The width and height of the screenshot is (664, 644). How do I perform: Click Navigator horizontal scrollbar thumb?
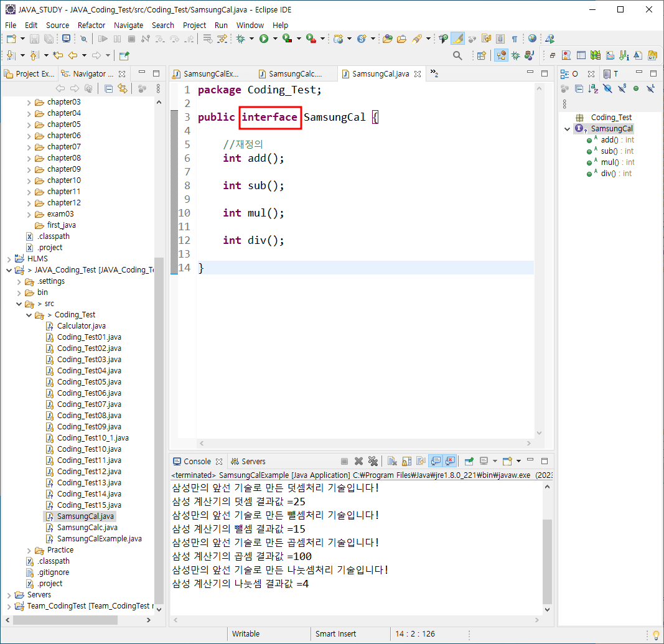65,620
